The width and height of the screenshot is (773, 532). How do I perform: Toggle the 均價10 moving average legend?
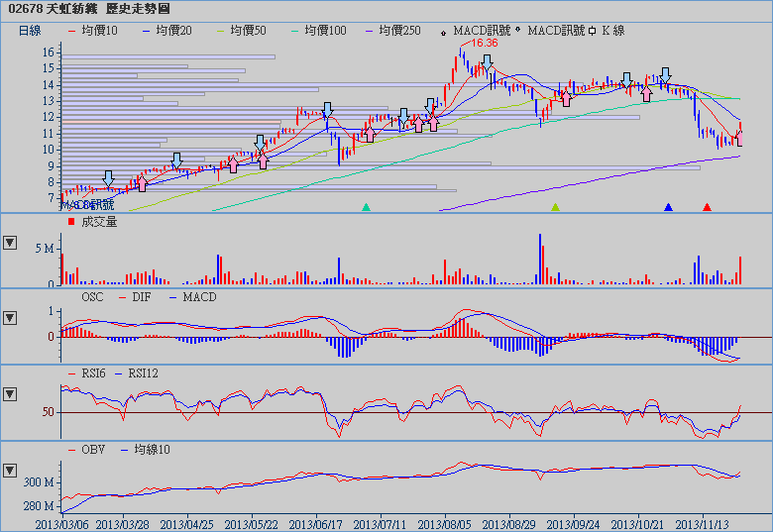point(92,31)
